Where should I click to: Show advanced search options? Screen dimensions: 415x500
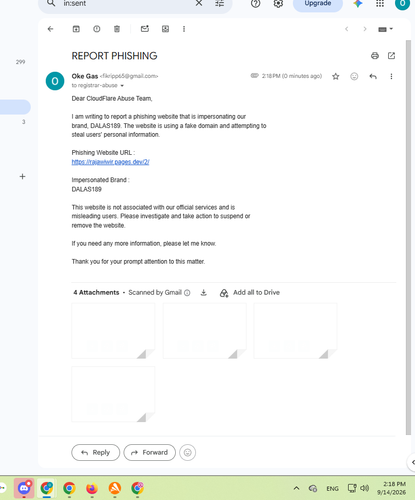(x=220, y=3)
